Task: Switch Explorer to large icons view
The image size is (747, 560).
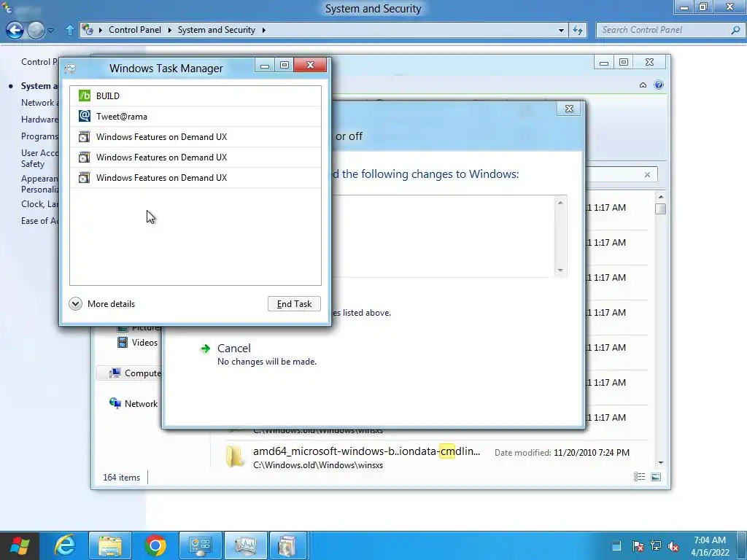Action: pyautogui.click(x=656, y=477)
